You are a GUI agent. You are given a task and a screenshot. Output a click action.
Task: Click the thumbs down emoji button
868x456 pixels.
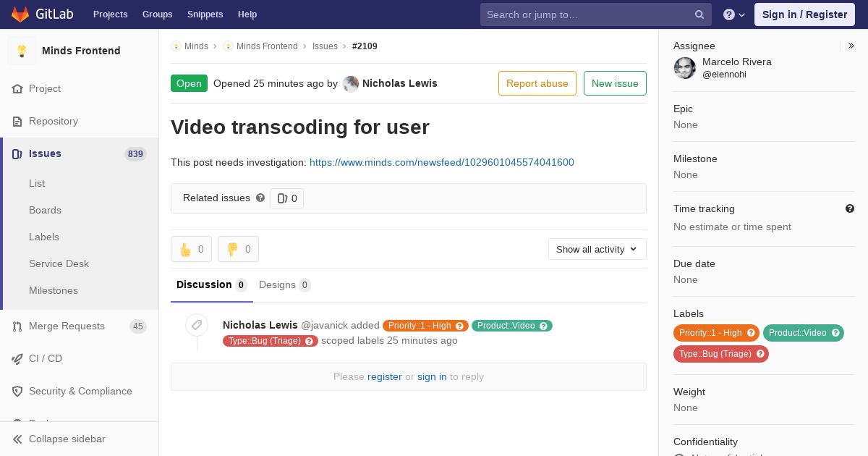238,249
